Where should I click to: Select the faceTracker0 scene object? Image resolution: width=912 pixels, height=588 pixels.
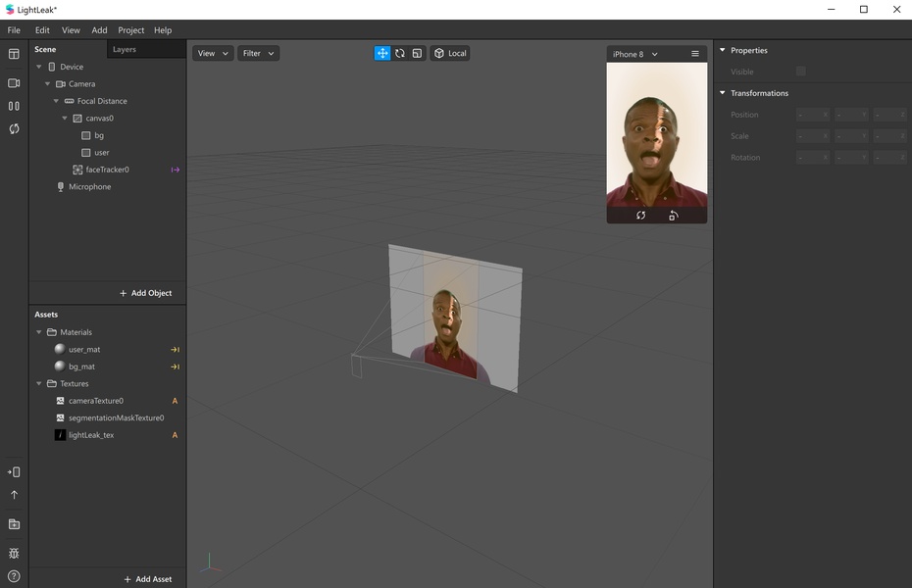(107, 170)
